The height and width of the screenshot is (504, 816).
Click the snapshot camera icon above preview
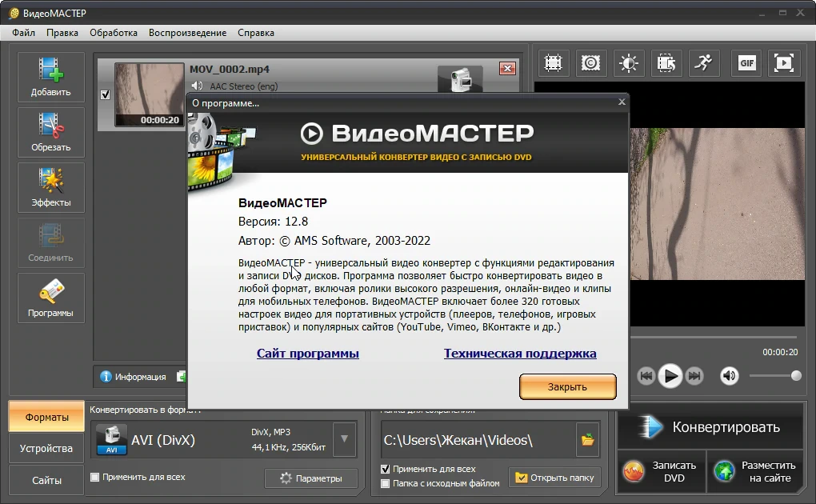pos(590,63)
